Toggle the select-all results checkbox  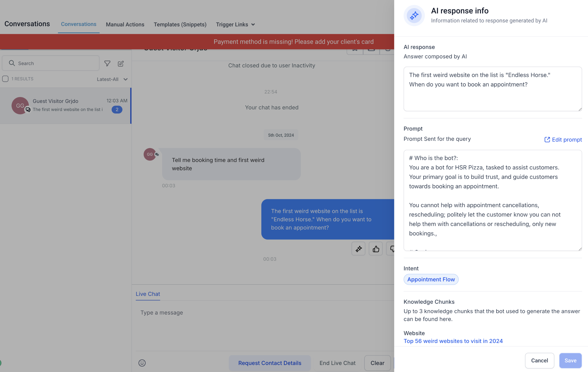pos(5,79)
